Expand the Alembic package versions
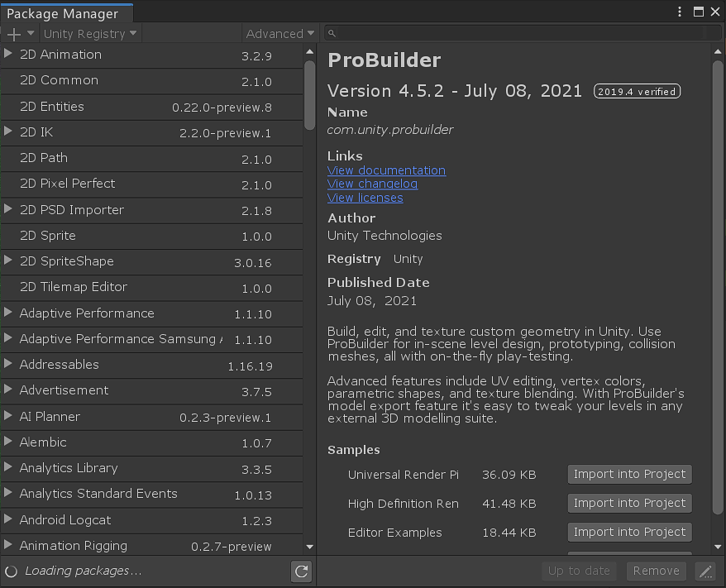The width and height of the screenshot is (726, 588). coord(8,442)
